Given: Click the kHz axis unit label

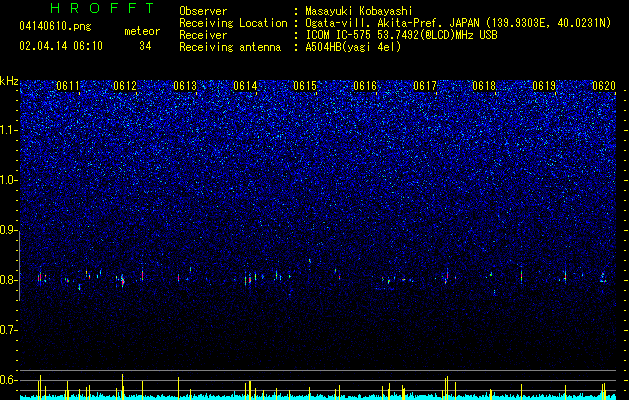Looking at the screenshot, I should coord(9,81).
